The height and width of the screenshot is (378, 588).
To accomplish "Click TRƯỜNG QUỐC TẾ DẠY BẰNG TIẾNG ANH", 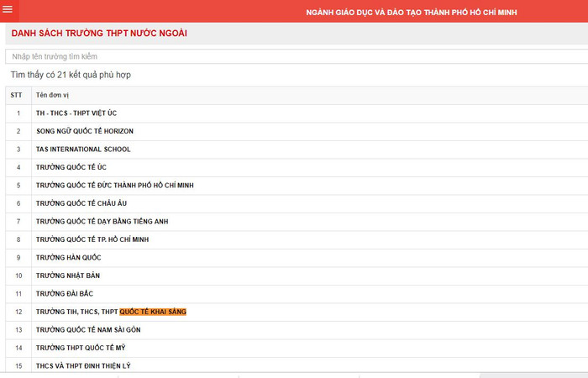I will [102, 222].
